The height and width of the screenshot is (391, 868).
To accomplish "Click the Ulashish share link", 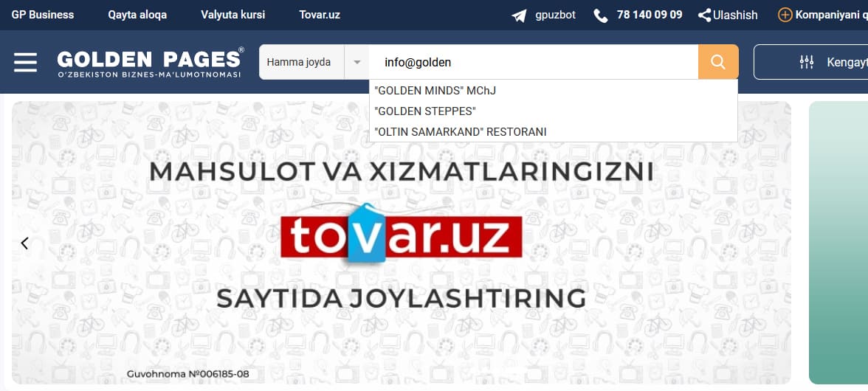I will click(x=735, y=15).
